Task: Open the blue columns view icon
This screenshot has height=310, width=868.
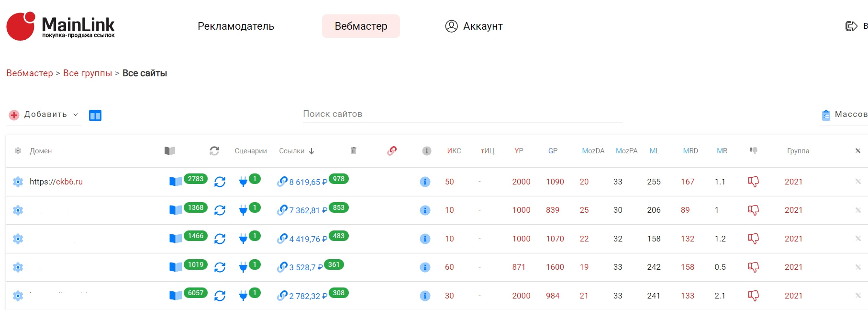Action: (95, 115)
